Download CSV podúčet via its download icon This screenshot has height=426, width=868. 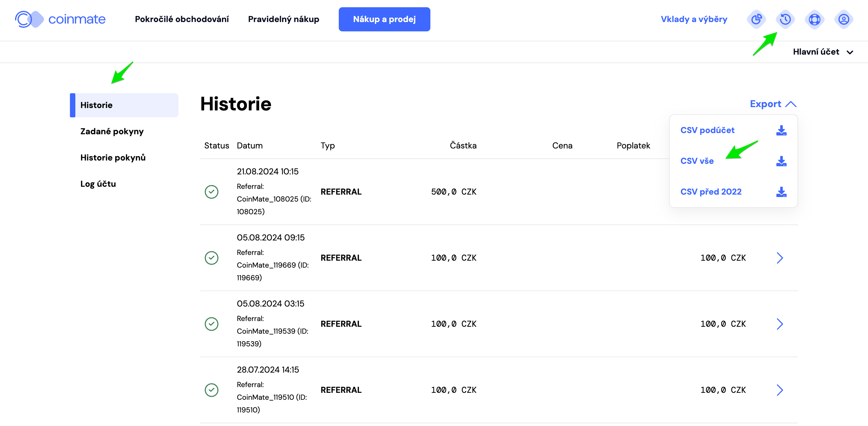pos(781,130)
